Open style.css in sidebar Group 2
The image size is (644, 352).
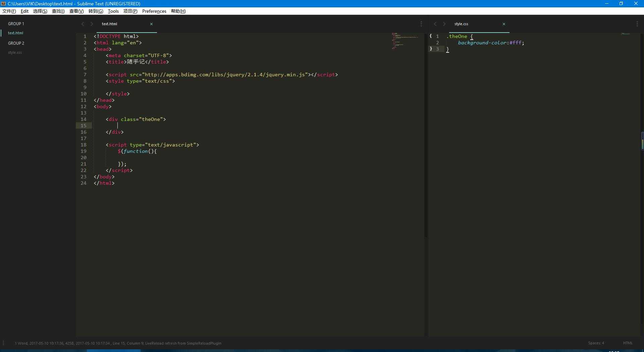pos(15,52)
